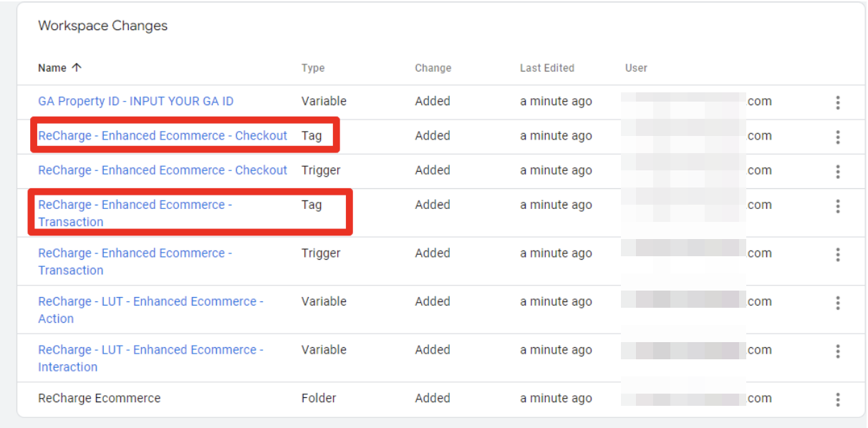Image resolution: width=868 pixels, height=428 pixels.
Task: Toggle the Name column sort order
Action: point(49,67)
